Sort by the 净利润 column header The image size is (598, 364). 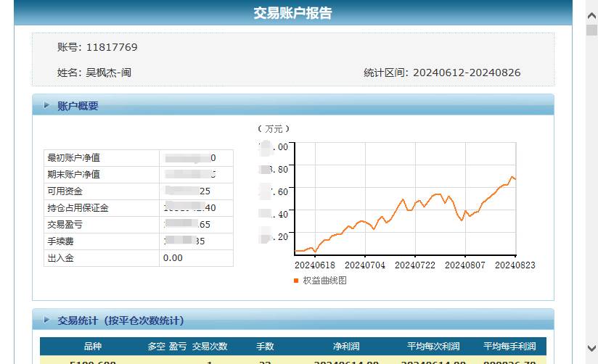(x=345, y=347)
